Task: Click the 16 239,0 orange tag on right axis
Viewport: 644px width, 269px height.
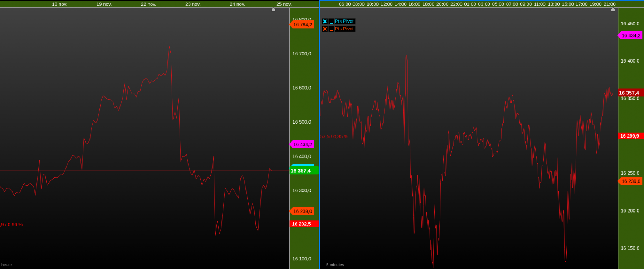Action: coord(630,181)
